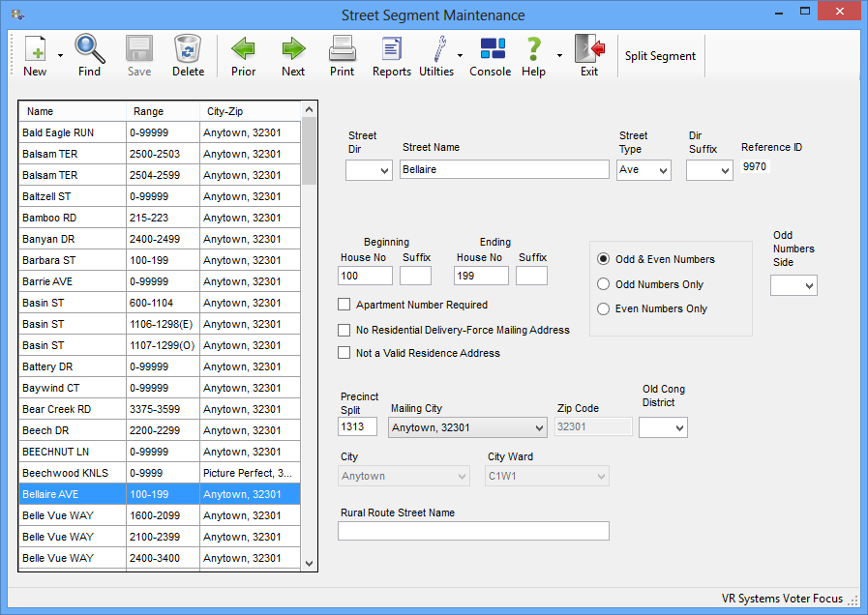Viewport: 868px width, 615px height.
Task: Click the Ending Suffix field
Action: (x=531, y=276)
